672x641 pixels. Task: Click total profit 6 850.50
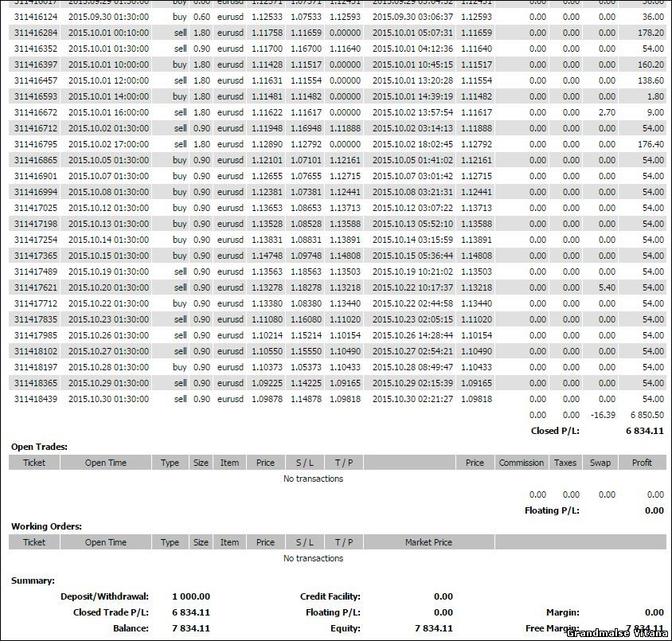coord(647,415)
